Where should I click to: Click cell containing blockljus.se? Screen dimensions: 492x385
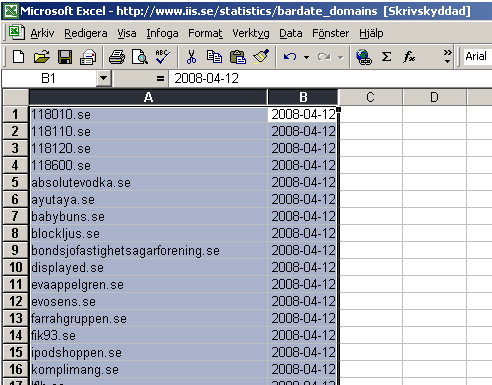[x=148, y=233]
